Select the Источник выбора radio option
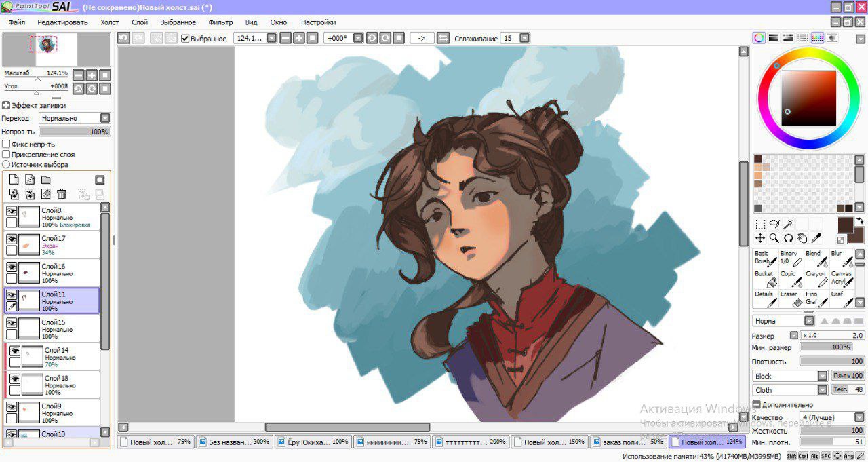This screenshot has width=868, height=462. pyautogui.click(x=6, y=164)
